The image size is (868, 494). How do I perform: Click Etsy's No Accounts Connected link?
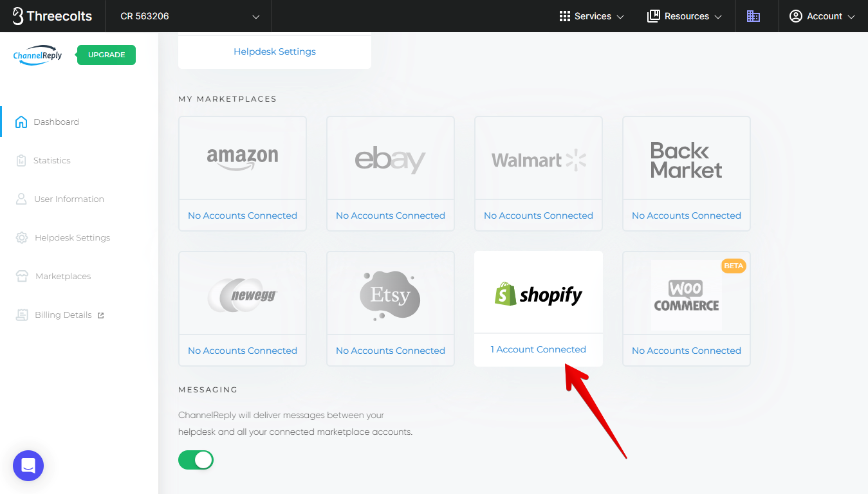click(x=391, y=351)
